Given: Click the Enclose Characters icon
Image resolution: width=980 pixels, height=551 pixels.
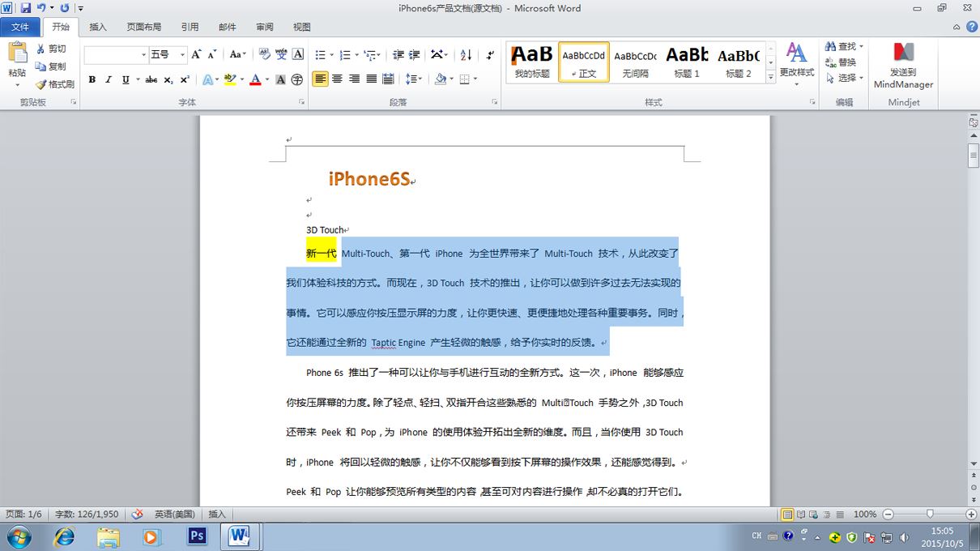Looking at the screenshot, I should point(297,79).
